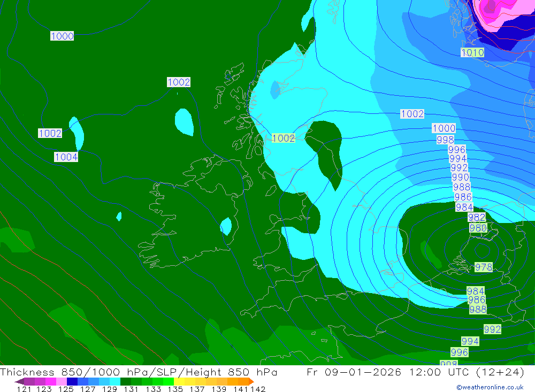Screen dimensions: 535x392
Task: Click the legend value 142
Action: [258, 389]
